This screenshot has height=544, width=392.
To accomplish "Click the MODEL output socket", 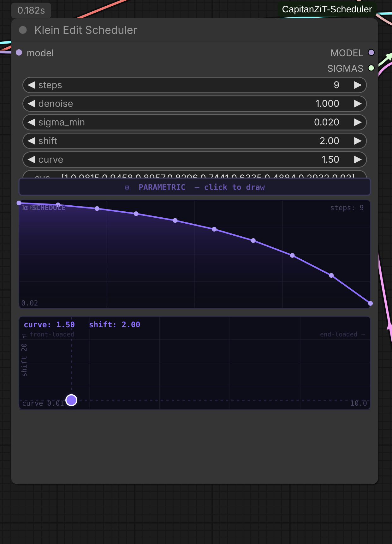I will pyautogui.click(x=371, y=52).
